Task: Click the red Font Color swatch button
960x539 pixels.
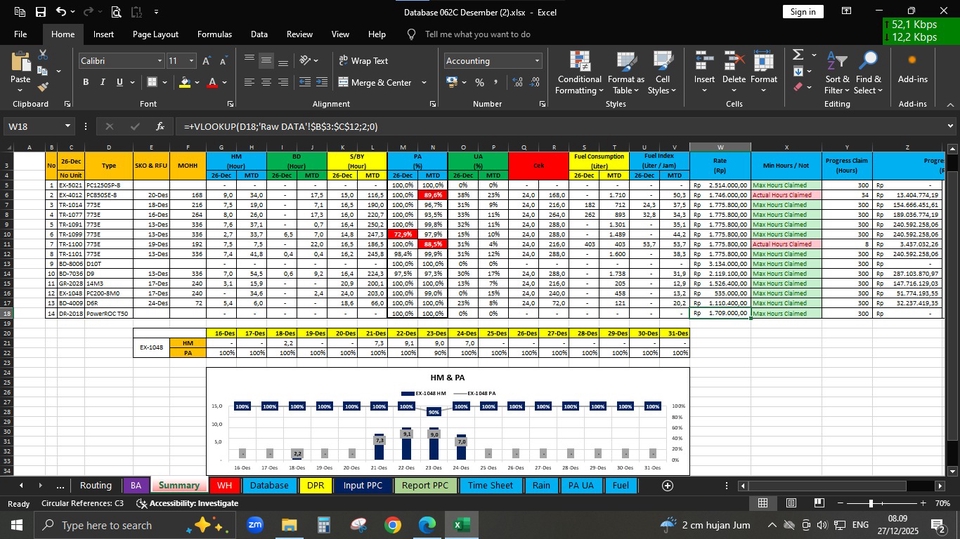Action: coord(212,82)
